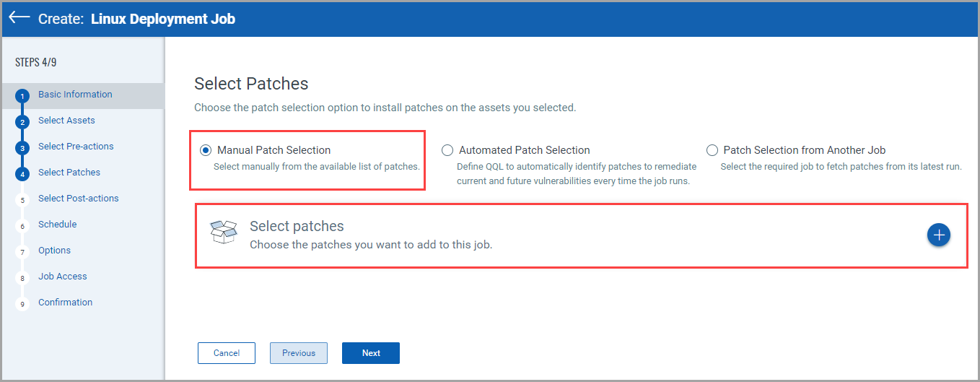
Task: Jump to the Select Post-actions step
Action: (78, 199)
